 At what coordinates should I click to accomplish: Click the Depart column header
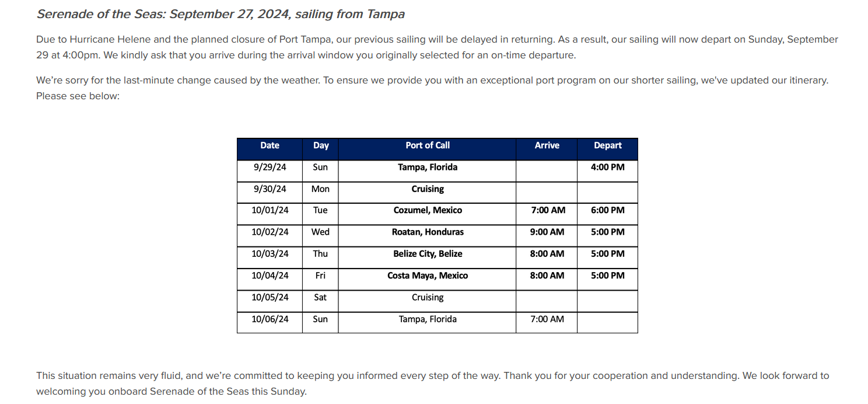coord(607,149)
